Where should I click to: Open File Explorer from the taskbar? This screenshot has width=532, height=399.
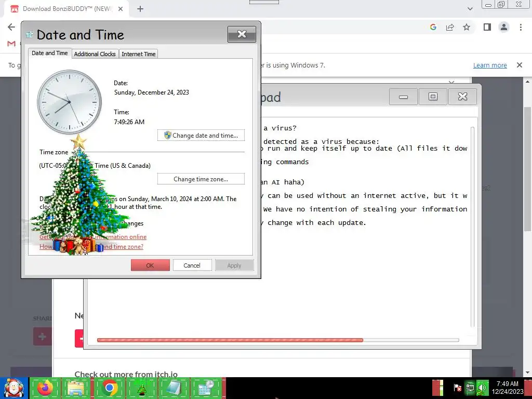pos(76,388)
